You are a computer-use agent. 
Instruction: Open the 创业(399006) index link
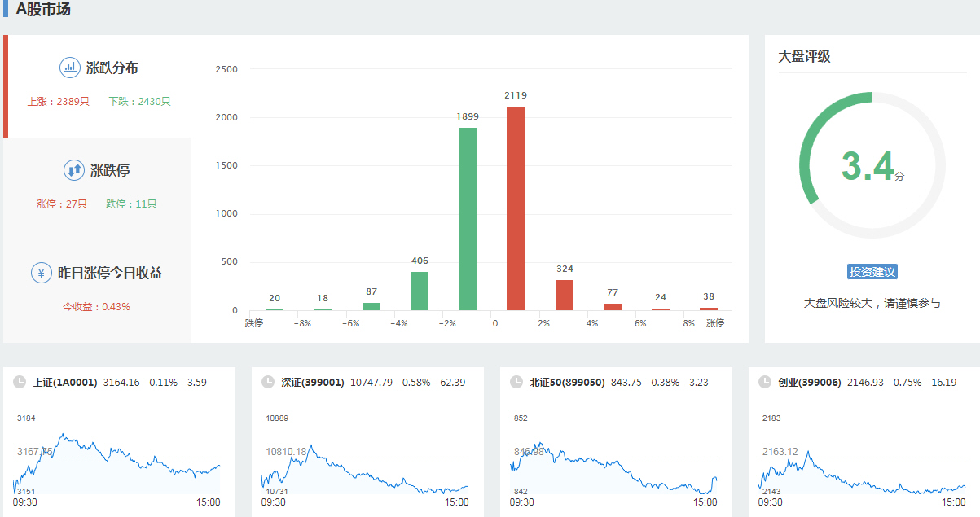(x=809, y=382)
